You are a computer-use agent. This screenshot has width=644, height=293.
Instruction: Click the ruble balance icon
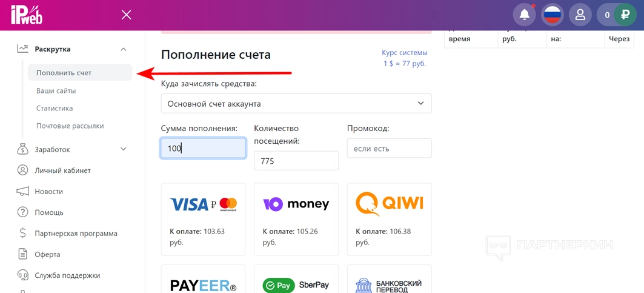click(625, 15)
